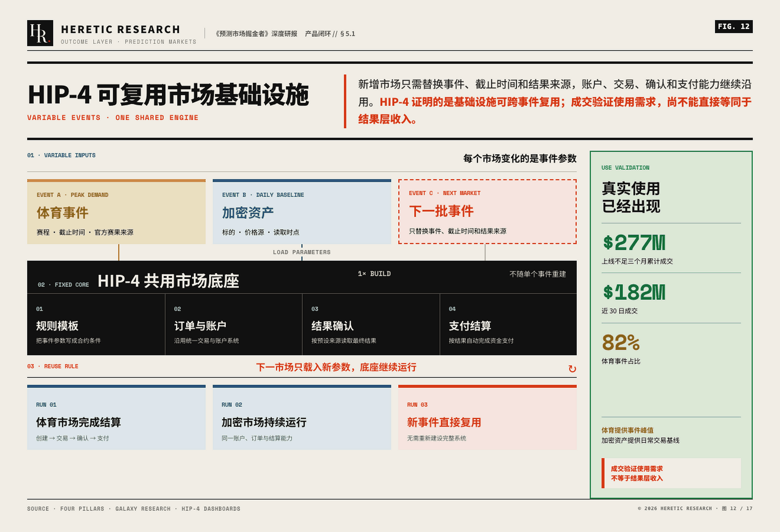
Task: Click the 支付结算 module cell
Action: tap(509, 325)
